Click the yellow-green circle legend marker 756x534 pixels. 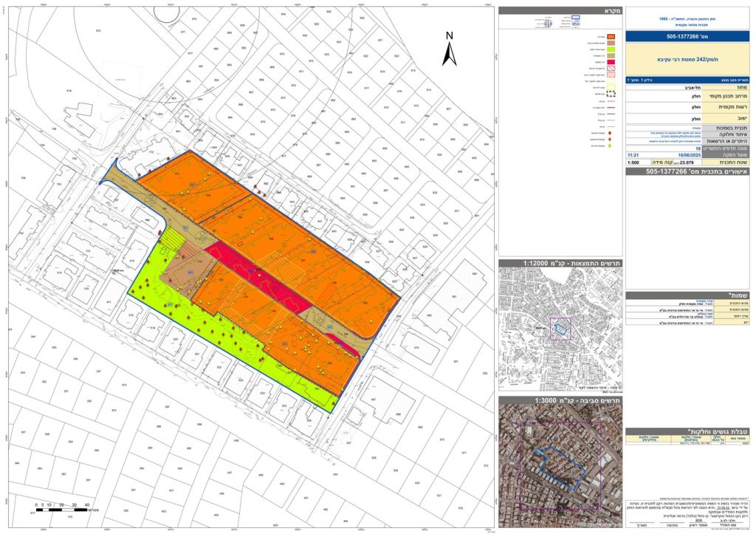[x=610, y=146]
